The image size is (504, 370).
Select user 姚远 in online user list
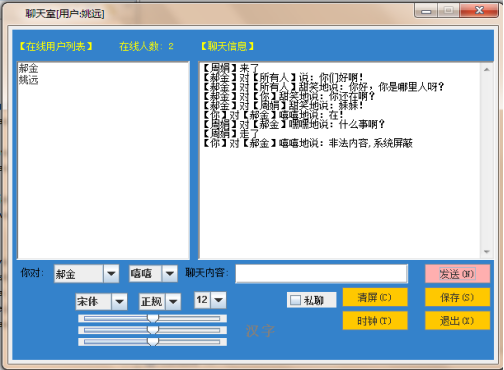click(x=28, y=80)
